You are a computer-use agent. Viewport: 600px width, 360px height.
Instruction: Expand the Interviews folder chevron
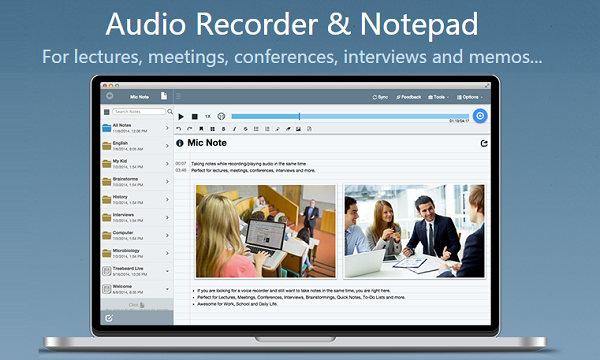167,217
